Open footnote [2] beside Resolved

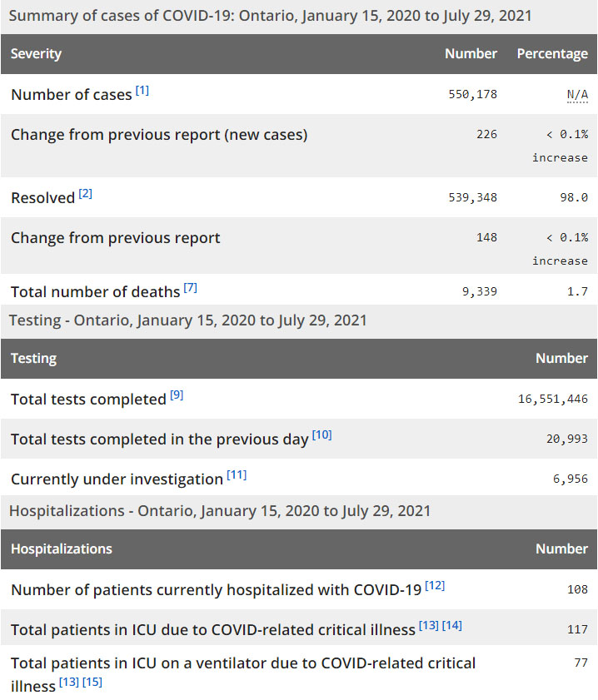coord(86,194)
